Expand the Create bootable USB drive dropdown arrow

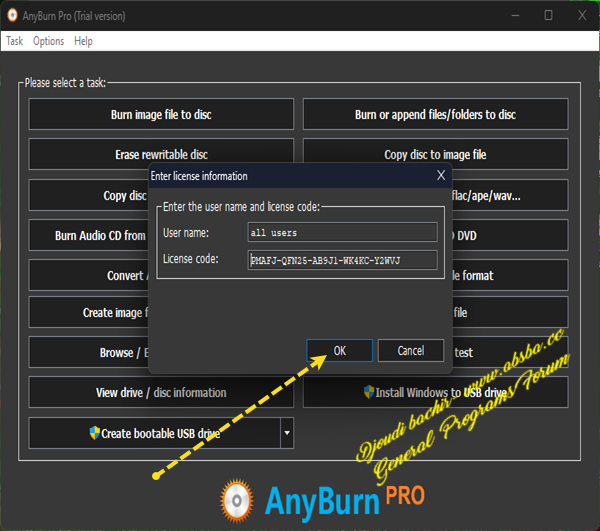(287, 433)
